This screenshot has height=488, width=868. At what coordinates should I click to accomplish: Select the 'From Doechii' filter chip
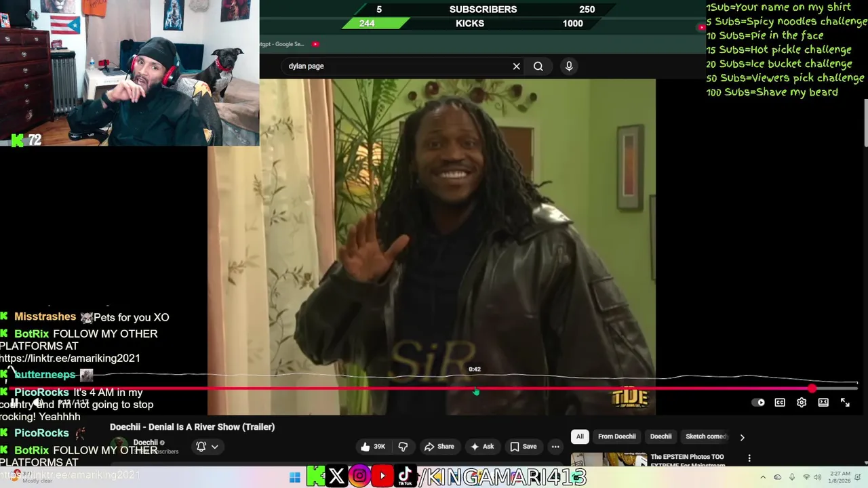click(x=616, y=436)
